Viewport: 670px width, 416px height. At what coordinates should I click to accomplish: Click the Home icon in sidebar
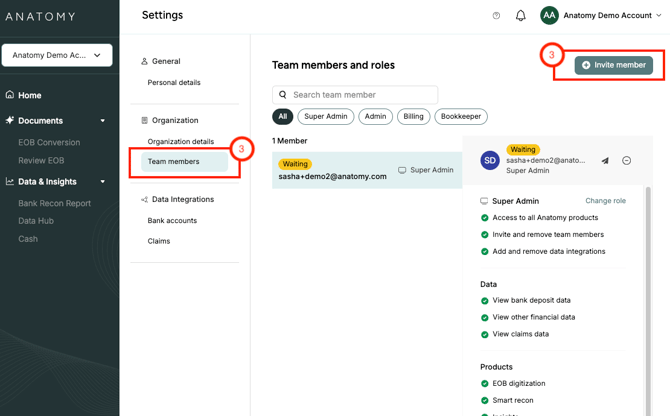tap(10, 95)
